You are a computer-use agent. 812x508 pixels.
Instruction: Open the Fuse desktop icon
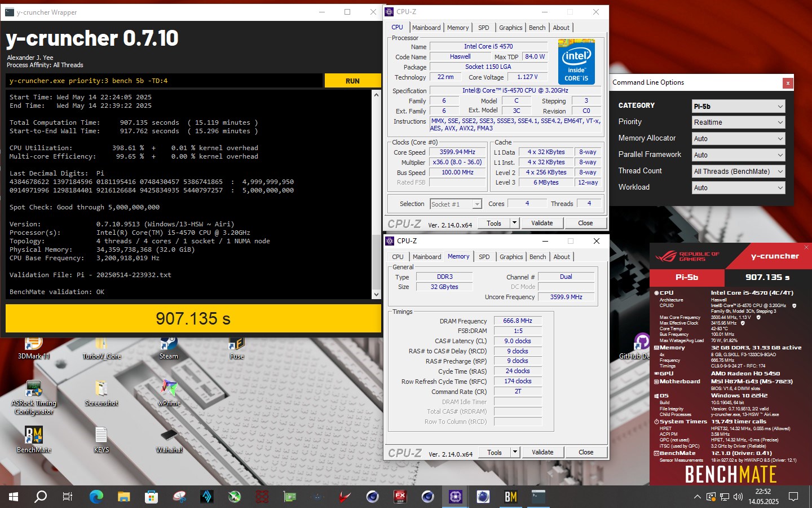(237, 348)
